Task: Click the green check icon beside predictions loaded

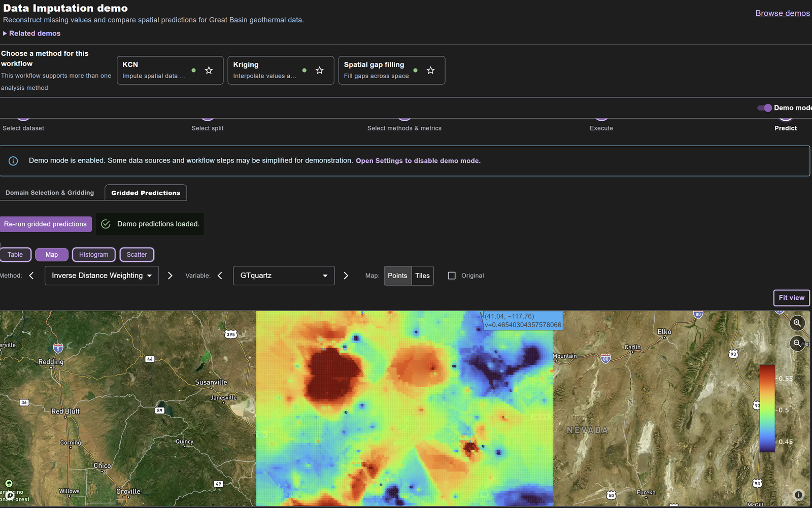Action: pyautogui.click(x=106, y=224)
